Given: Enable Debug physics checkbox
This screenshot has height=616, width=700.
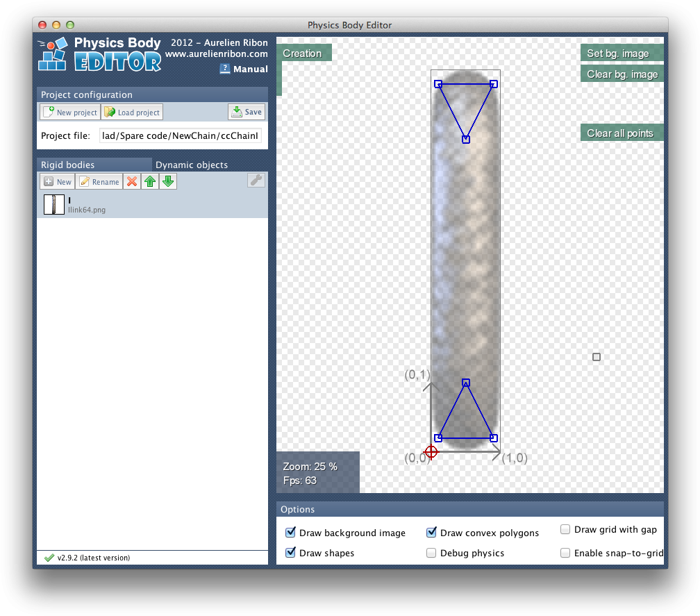Looking at the screenshot, I should 432,553.
